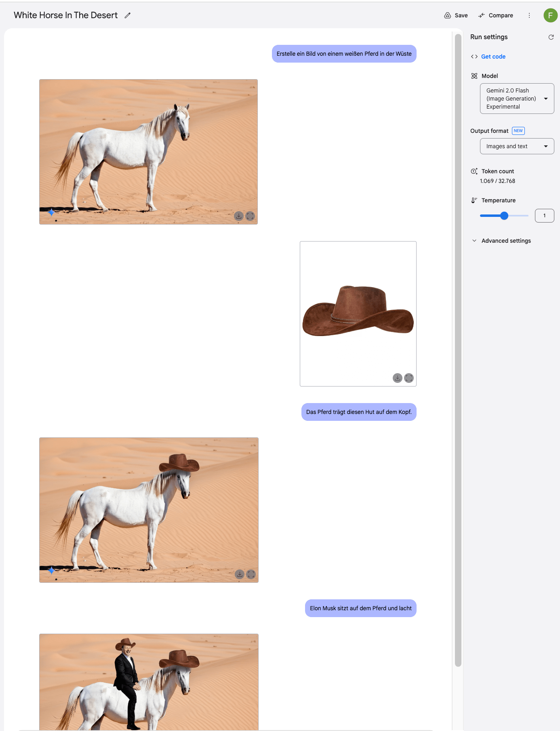The height and width of the screenshot is (731, 560).
Task: Download the horse-with-hat image
Action: [x=240, y=574]
